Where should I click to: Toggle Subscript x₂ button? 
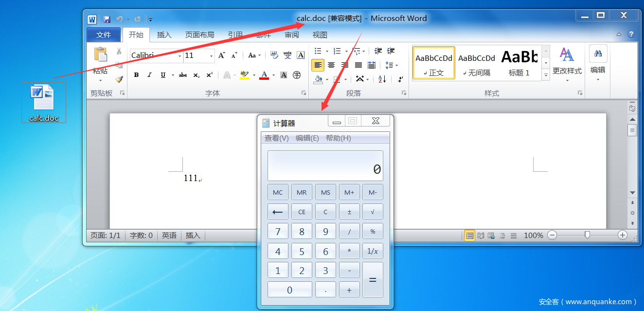(x=196, y=75)
